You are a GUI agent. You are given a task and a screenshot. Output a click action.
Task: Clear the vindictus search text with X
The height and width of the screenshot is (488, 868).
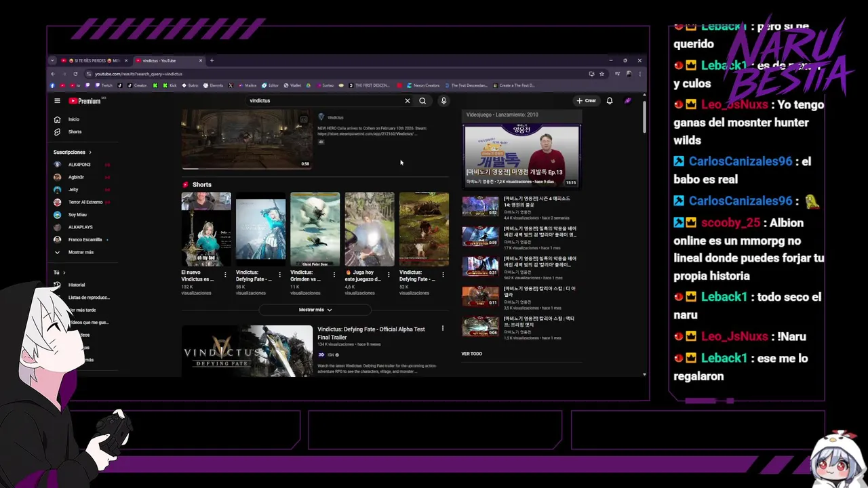point(407,100)
